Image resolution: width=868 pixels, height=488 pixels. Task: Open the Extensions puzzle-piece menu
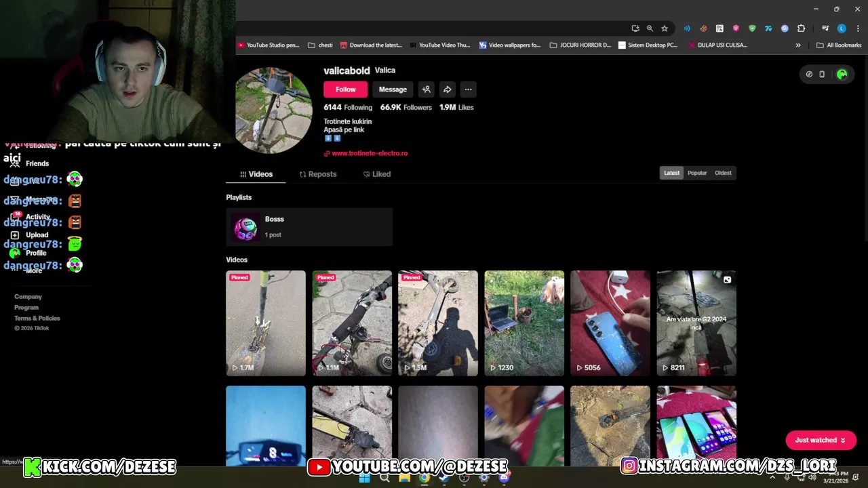click(x=802, y=28)
